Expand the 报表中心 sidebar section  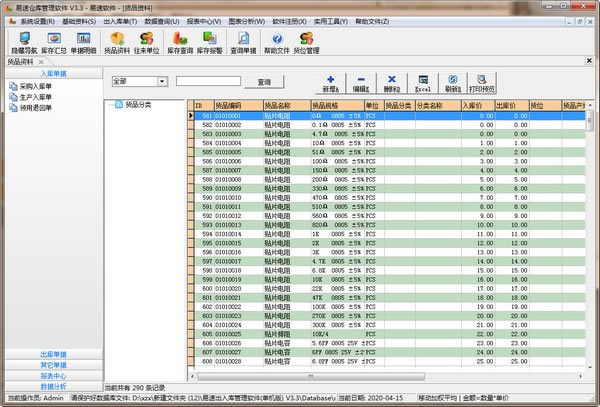53,375
